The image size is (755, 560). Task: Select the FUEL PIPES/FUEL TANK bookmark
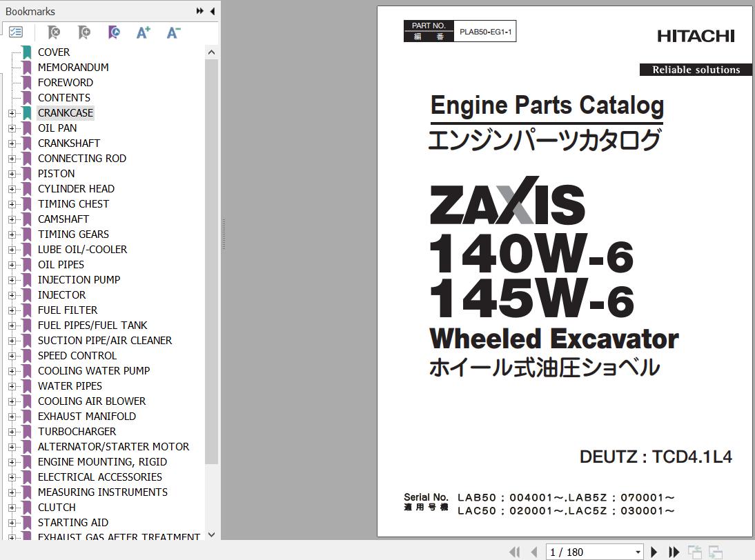[x=92, y=326]
